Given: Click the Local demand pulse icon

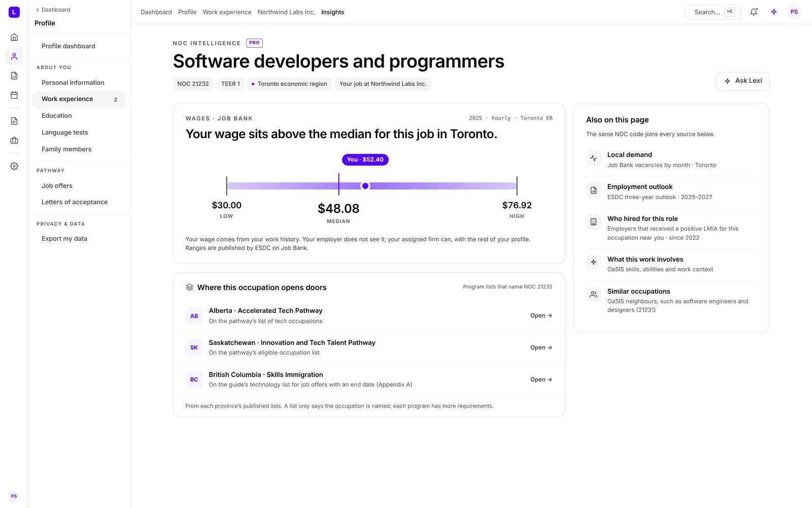Looking at the screenshot, I should point(594,158).
